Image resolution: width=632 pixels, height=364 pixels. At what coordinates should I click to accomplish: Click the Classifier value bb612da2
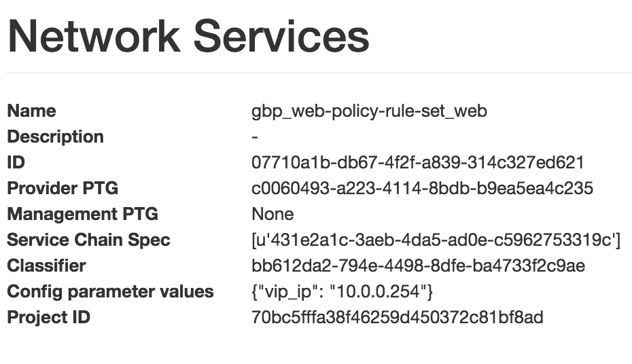click(x=419, y=266)
